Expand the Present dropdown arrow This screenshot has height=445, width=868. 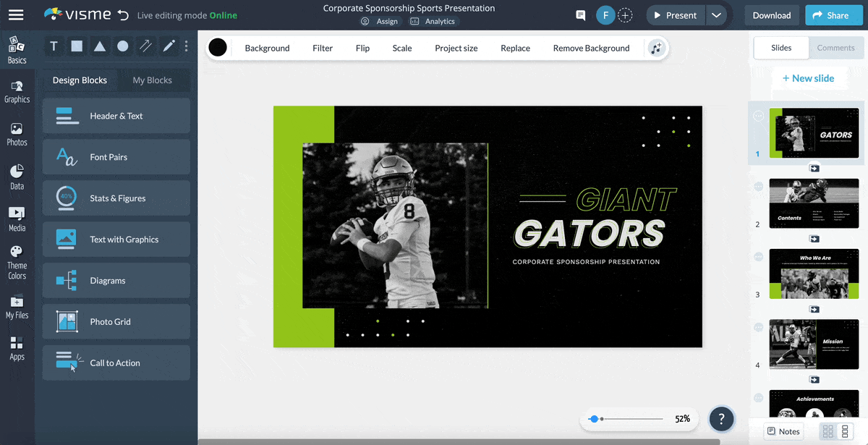tap(715, 15)
